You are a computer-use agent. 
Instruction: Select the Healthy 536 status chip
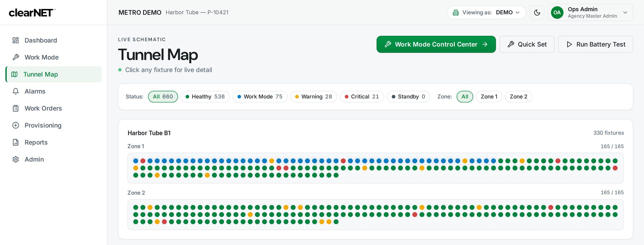point(205,97)
